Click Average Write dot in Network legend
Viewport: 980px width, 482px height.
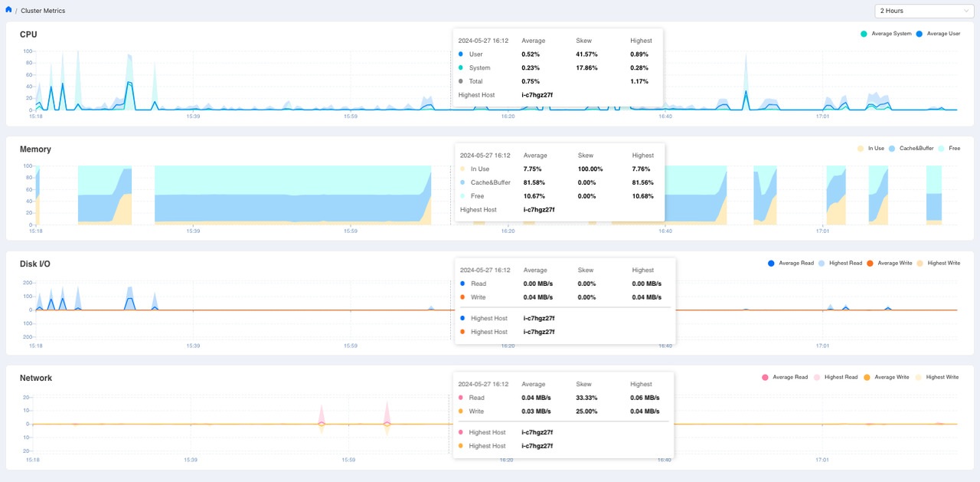click(867, 378)
